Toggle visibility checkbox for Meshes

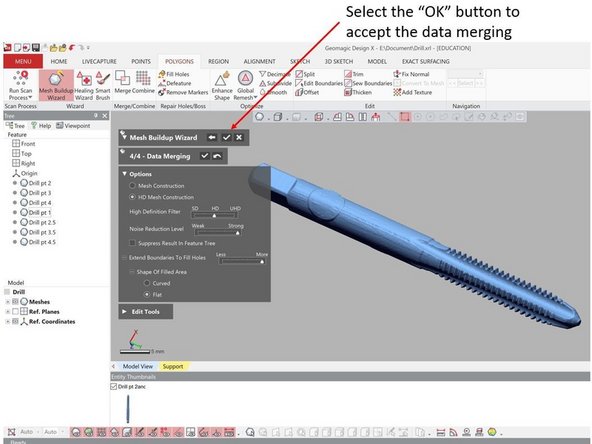click(x=15, y=302)
